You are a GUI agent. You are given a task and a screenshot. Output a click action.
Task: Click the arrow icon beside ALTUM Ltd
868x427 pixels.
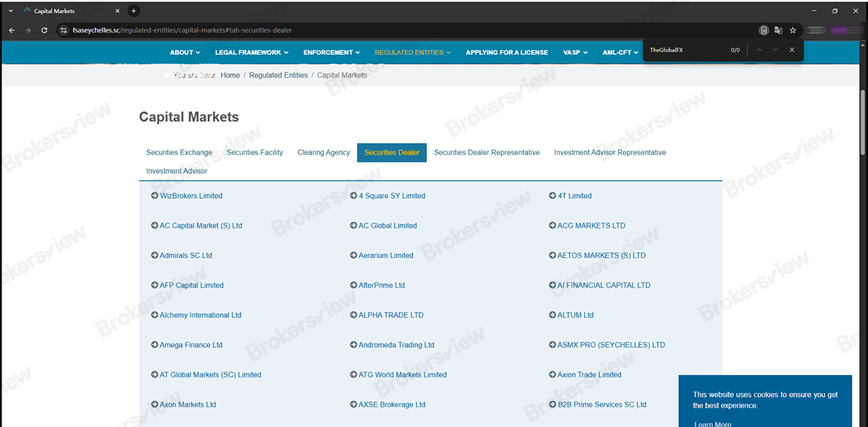(x=553, y=316)
